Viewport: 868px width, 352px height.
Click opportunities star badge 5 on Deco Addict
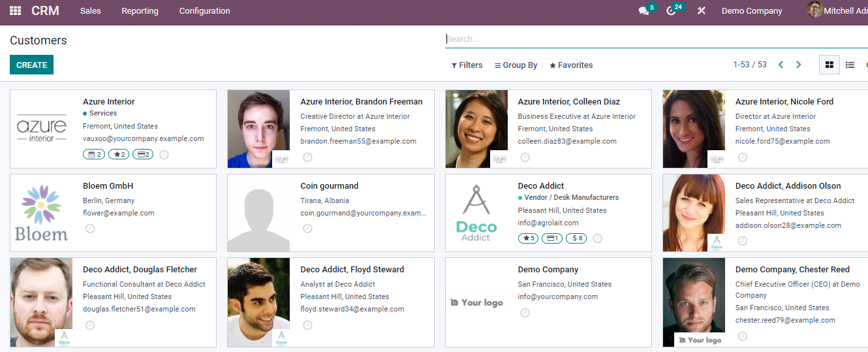pos(528,238)
